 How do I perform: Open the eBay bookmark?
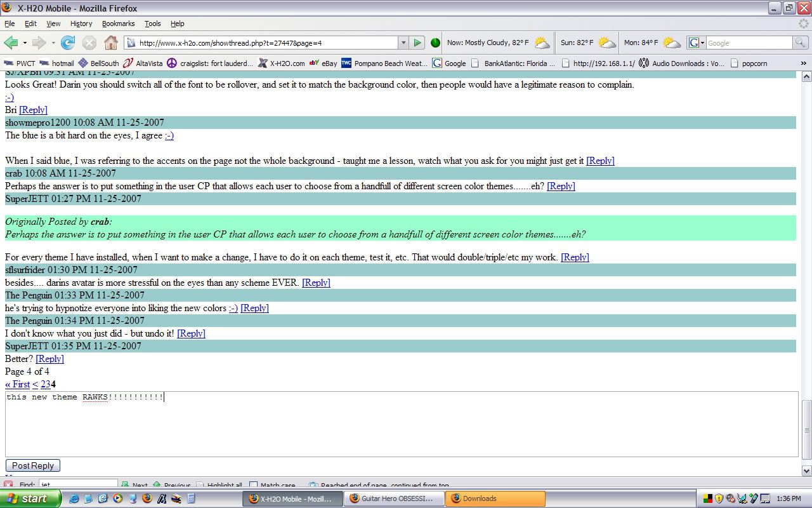pyautogui.click(x=323, y=63)
